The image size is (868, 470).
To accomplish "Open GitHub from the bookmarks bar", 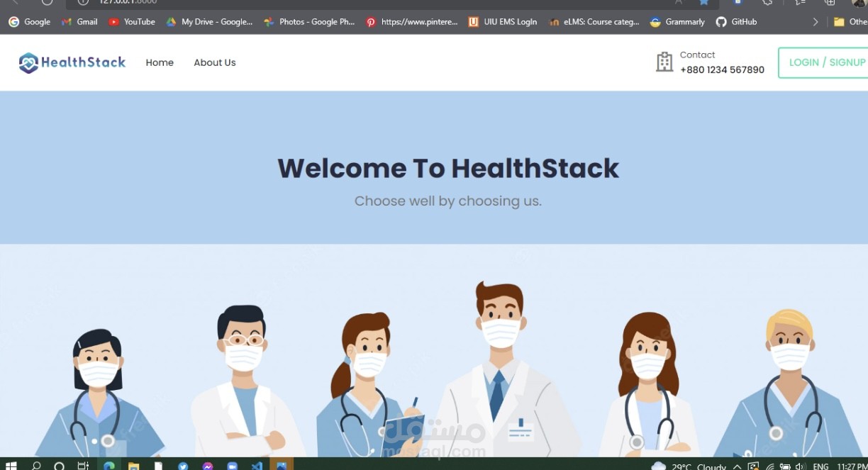I will (736, 22).
